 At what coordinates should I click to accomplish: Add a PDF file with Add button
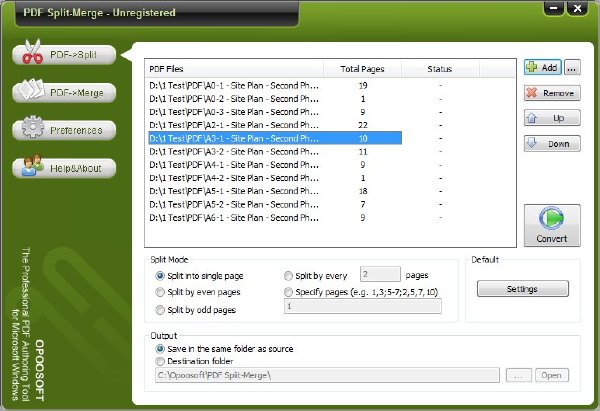click(543, 67)
